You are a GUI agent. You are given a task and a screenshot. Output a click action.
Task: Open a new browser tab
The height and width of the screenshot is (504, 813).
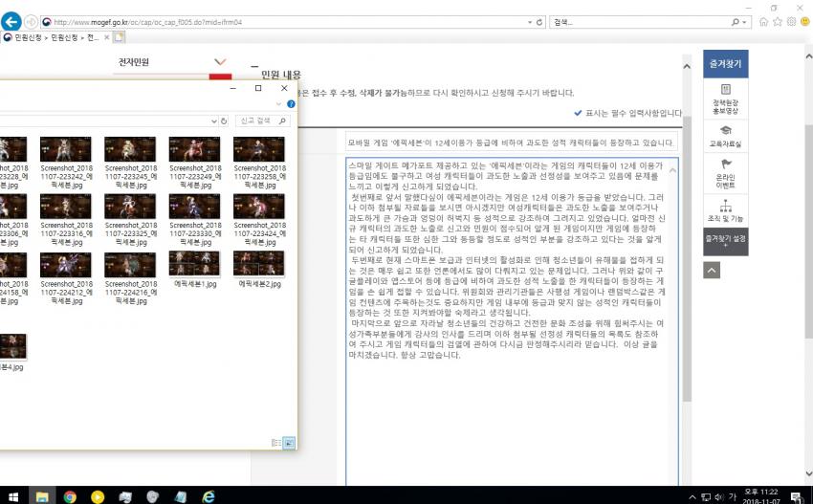119,37
